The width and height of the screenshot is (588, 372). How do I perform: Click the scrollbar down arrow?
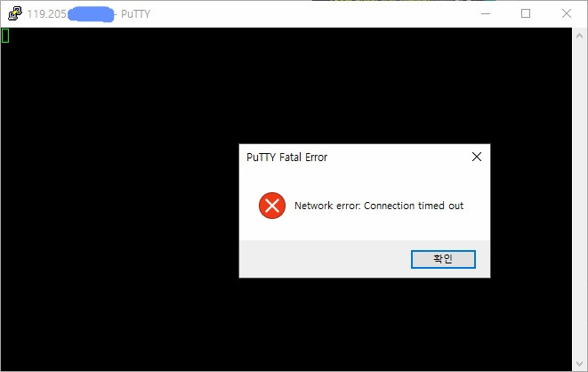pyautogui.click(x=579, y=363)
